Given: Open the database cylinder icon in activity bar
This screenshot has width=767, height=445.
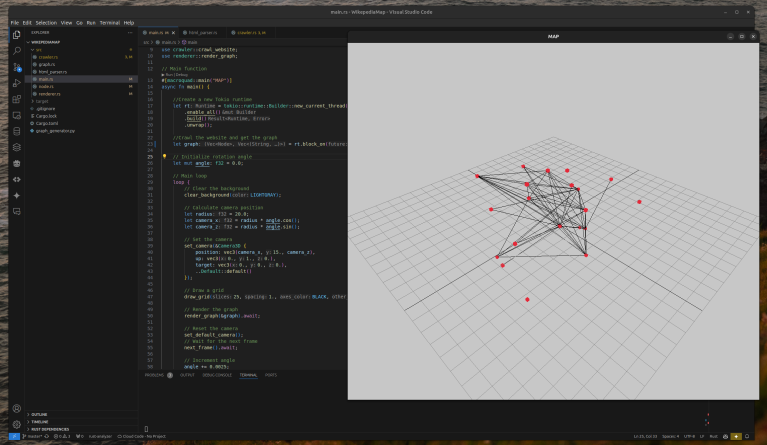Looking at the screenshot, I should 17,131.
